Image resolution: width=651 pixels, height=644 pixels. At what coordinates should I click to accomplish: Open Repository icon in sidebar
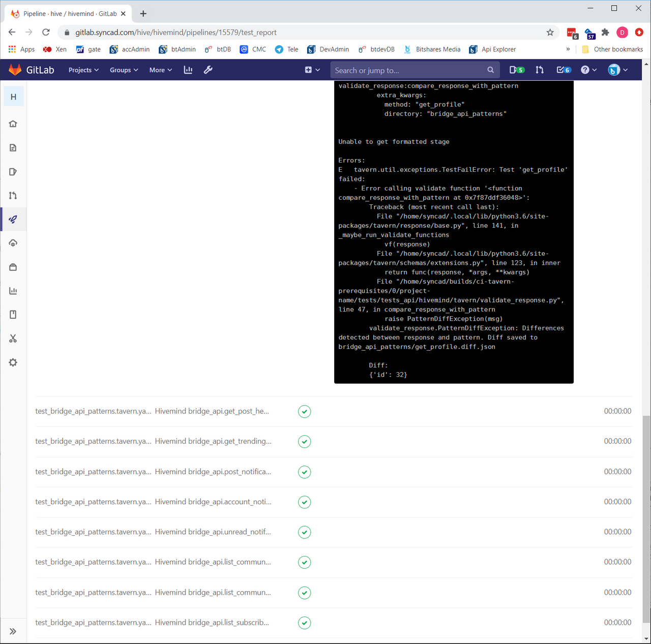click(x=13, y=147)
